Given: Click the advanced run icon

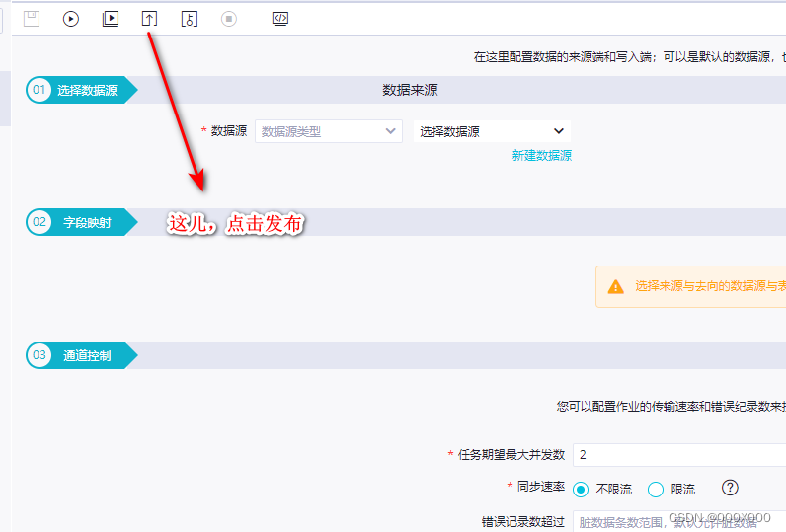Looking at the screenshot, I should pyautogui.click(x=111, y=19).
